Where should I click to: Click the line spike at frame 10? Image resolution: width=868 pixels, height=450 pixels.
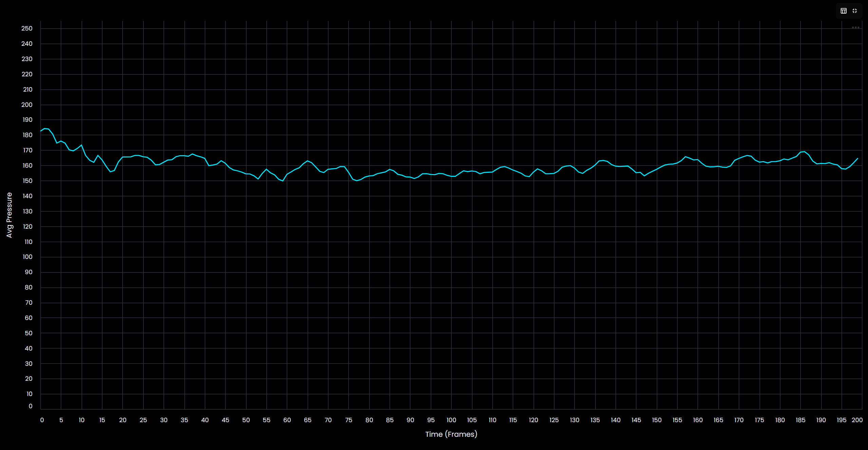pos(81,145)
